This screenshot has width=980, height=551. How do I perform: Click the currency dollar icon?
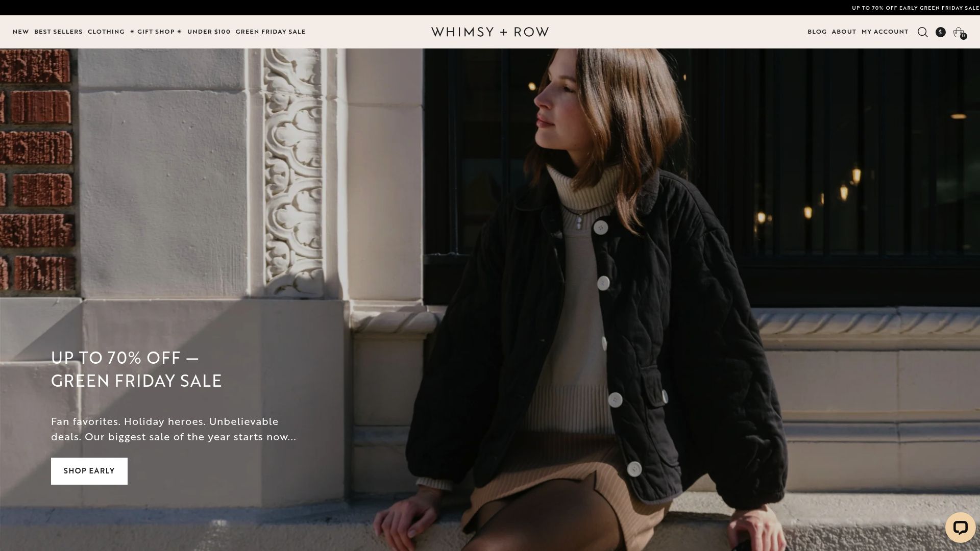tap(940, 32)
